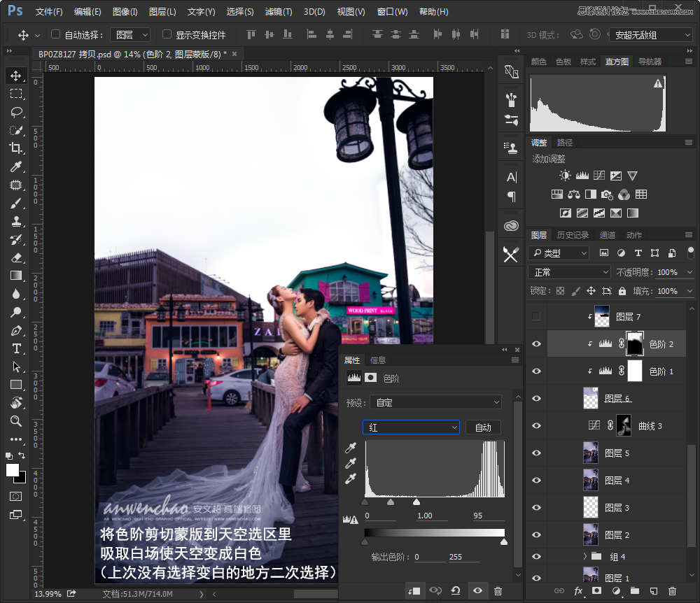
Task: Create new group in Layers panel
Action: [x=634, y=591]
